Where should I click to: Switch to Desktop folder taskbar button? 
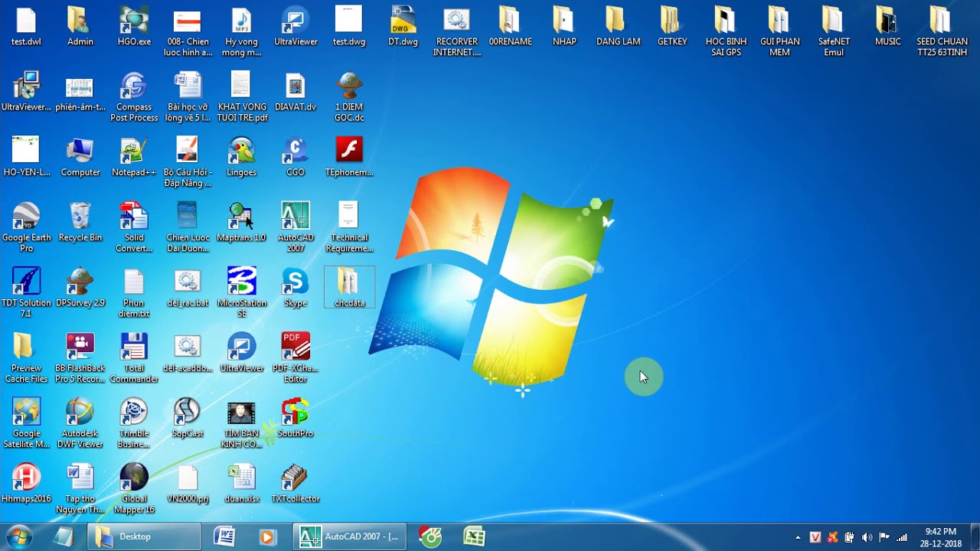point(144,536)
